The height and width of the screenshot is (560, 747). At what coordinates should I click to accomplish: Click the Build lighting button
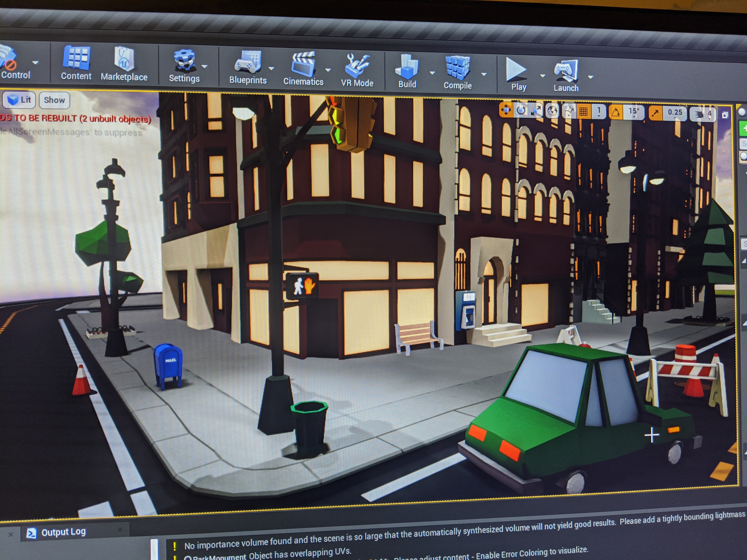click(407, 71)
